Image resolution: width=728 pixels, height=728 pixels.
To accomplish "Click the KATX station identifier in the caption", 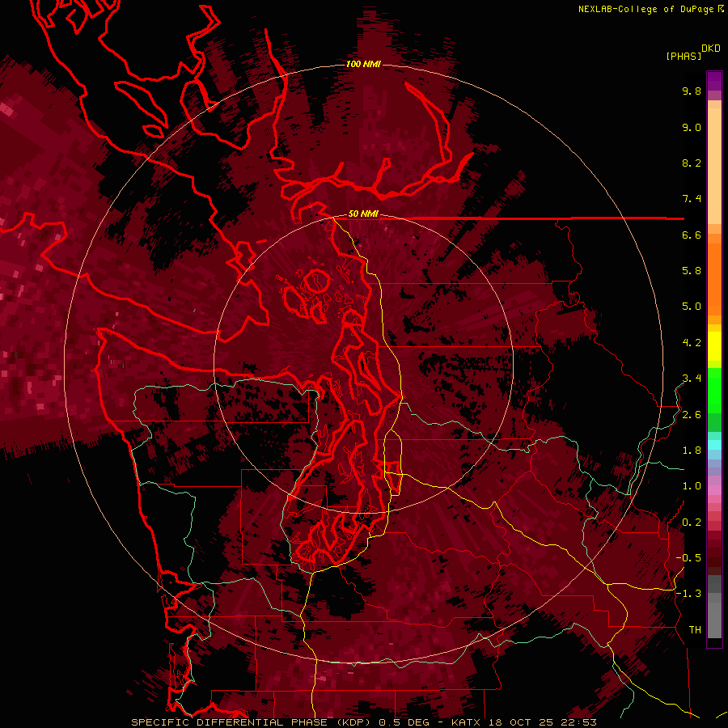I will 466,722.
